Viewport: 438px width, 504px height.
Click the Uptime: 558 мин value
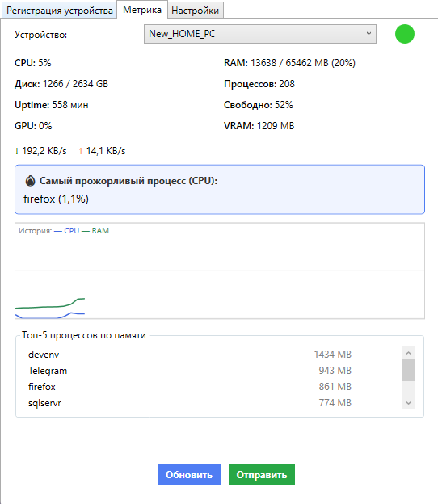coord(52,105)
